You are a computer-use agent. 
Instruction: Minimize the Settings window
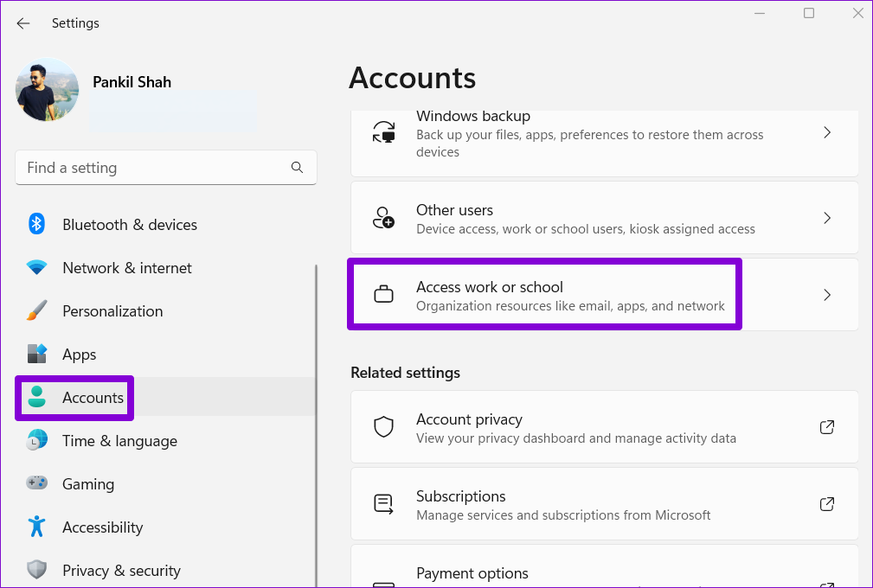coord(760,13)
